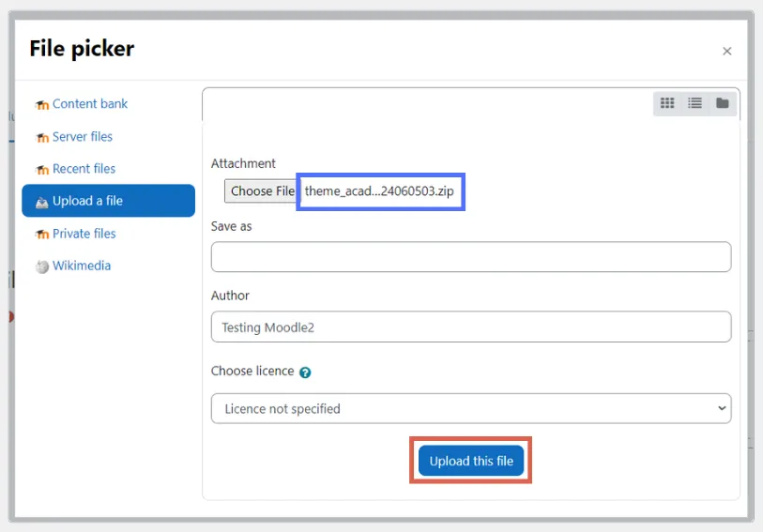Focus the Author field with Testing Moodle2

click(x=471, y=327)
